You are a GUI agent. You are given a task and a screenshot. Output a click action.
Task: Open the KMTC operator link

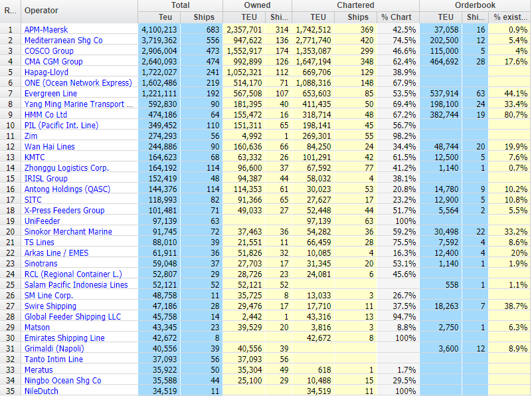pos(35,157)
